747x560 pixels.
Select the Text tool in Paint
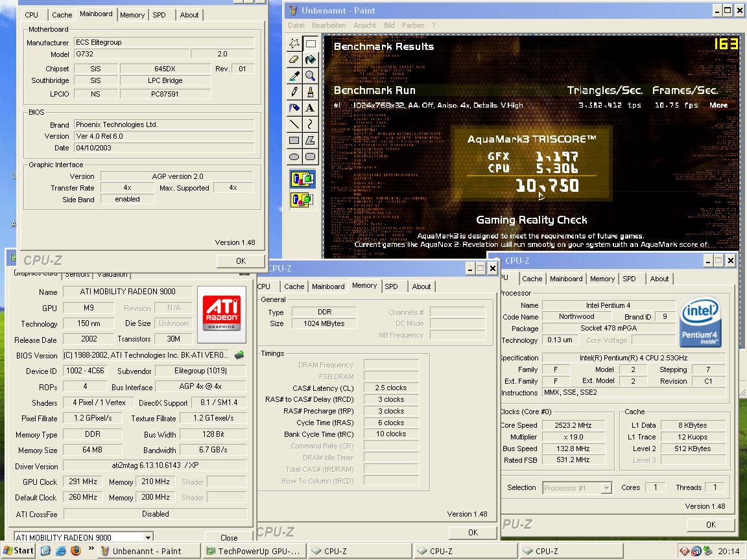click(311, 108)
